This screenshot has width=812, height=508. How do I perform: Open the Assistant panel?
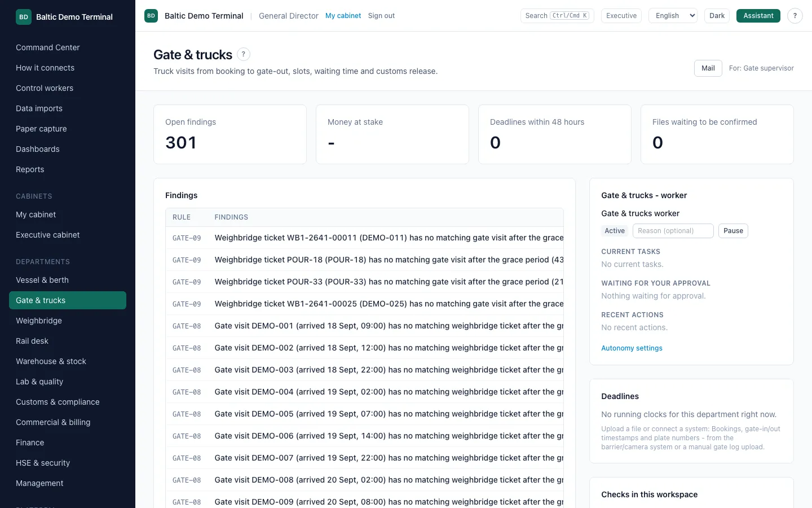pos(758,16)
